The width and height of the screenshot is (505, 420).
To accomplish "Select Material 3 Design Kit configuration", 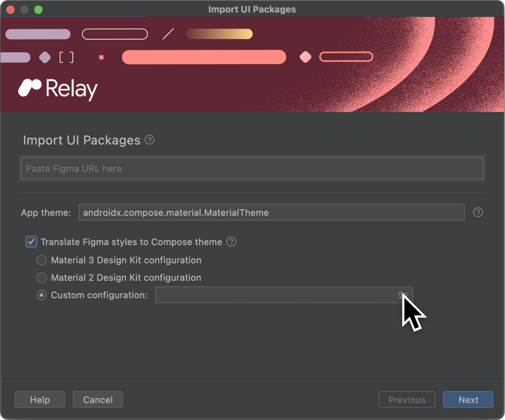I will (42, 260).
